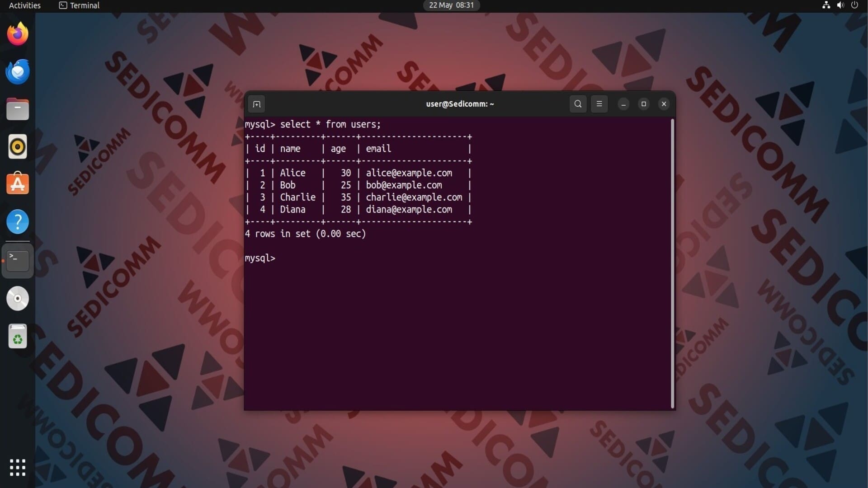Open Thunderbird mail from dock
The height and width of the screenshot is (488, 868).
pyautogui.click(x=18, y=71)
